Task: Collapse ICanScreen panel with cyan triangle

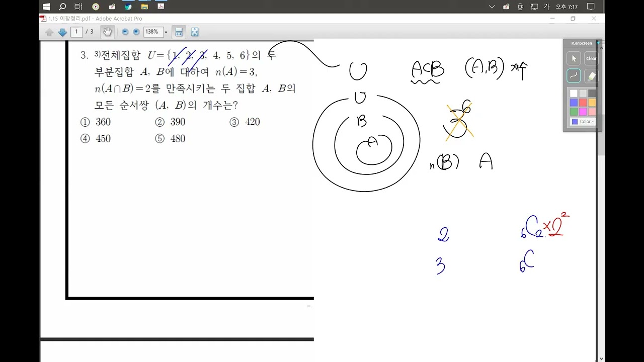Action: [598, 43]
